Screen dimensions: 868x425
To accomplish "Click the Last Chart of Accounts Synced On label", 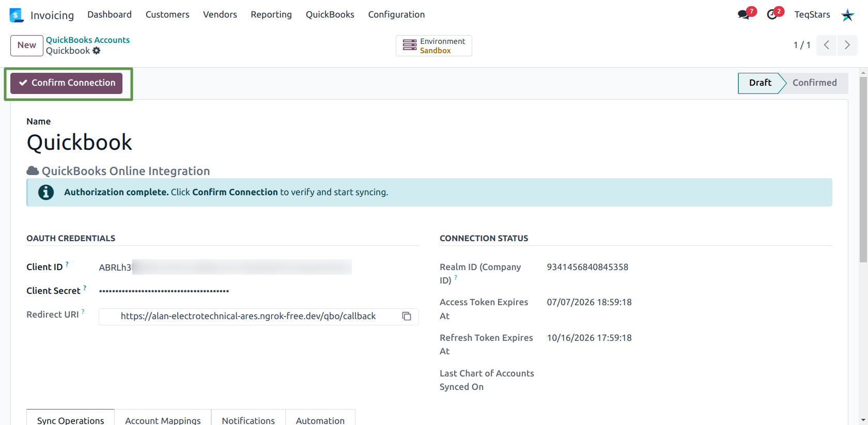I will coord(487,380).
